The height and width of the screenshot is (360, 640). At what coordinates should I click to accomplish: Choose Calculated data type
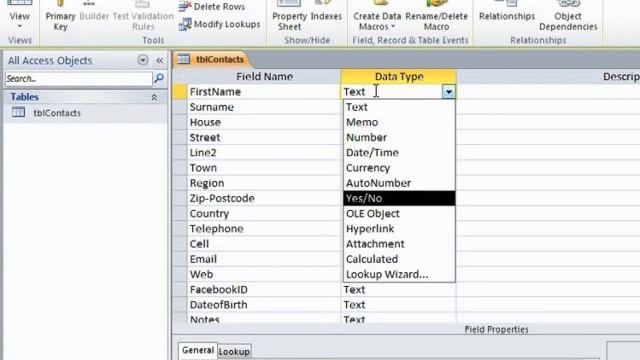click(399, 259)
